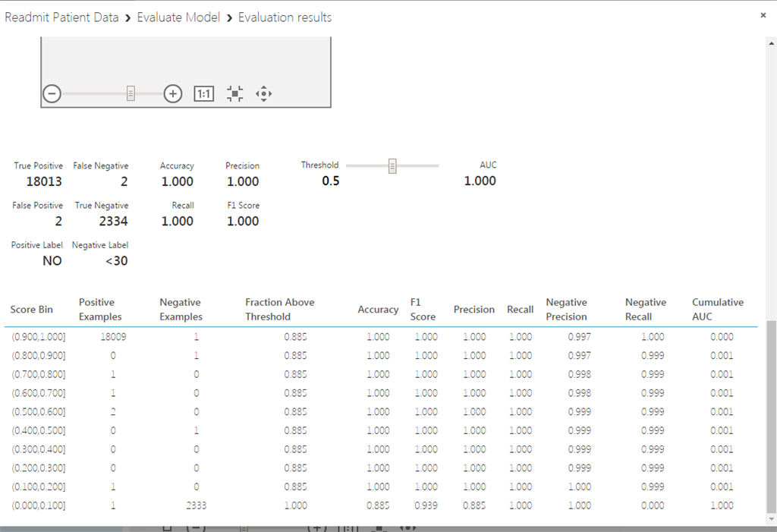Click the Threshold value 0.5

(x=331, y=181)
